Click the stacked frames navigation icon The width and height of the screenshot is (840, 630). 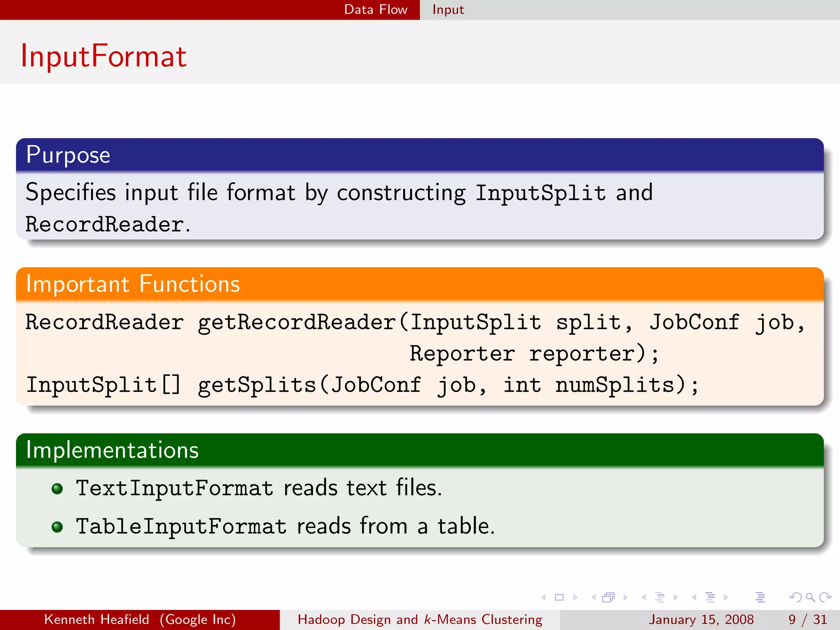pos(609,598)
